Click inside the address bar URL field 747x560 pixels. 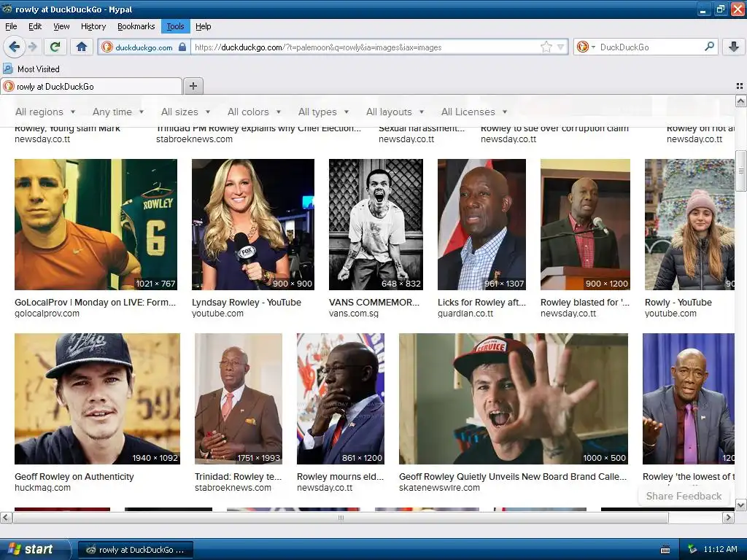[365, 47]
